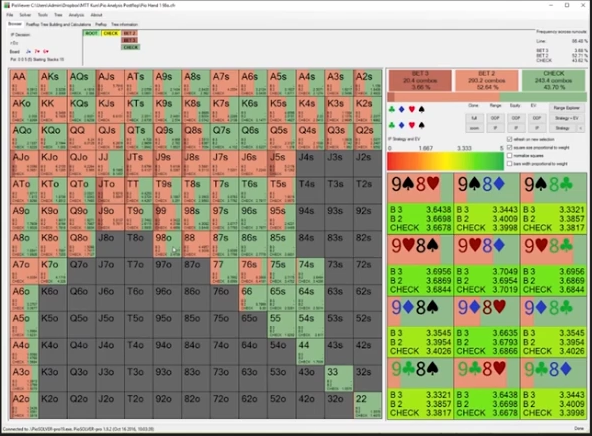592x436 pixels.
Task: Open Postflop Tree Building and Calculations tab
Action: click(58, 25)
